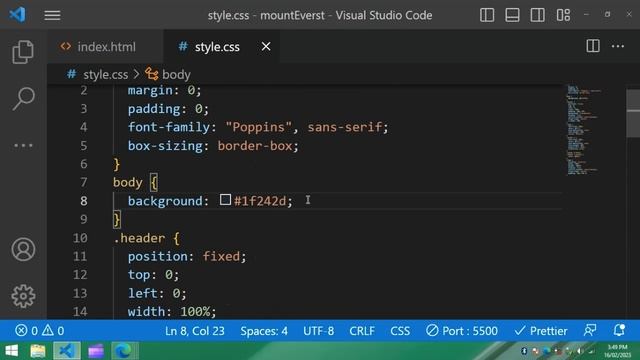640x360 pixels.
Task: Open the hamburger application menu
Action: tap(52, 16)
